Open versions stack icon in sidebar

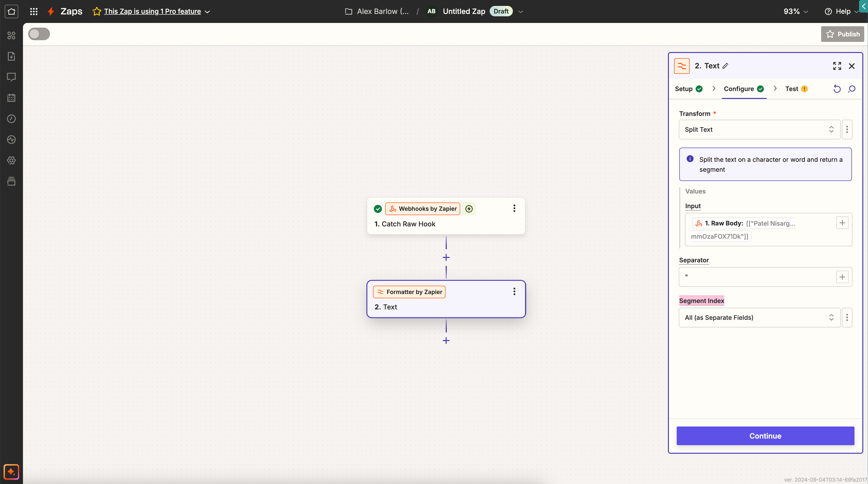11,181
